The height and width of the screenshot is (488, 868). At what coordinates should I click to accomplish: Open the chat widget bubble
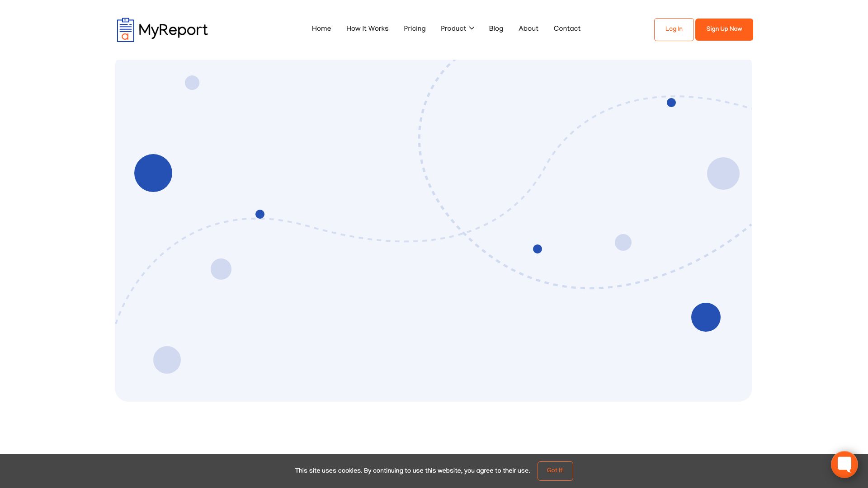[844, 464]
